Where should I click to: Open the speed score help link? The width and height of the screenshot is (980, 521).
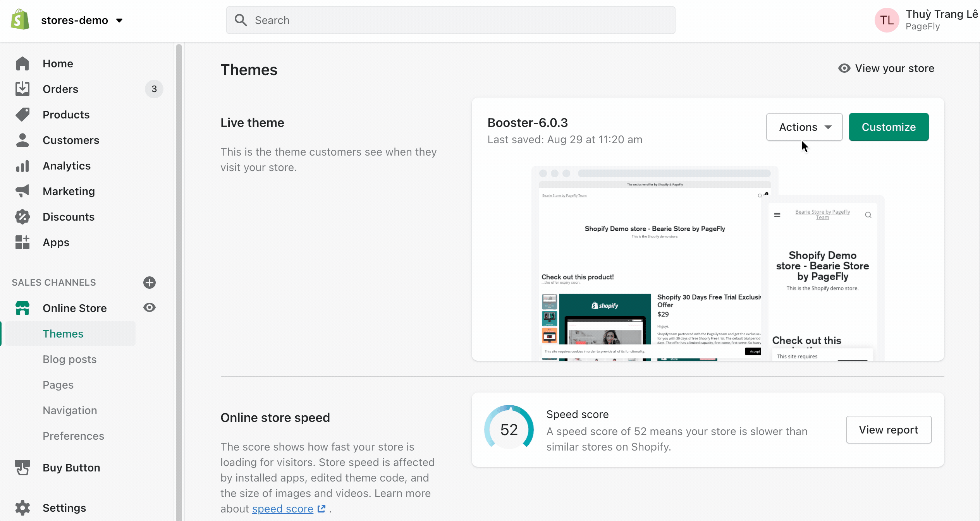click(x=283, y=509)
